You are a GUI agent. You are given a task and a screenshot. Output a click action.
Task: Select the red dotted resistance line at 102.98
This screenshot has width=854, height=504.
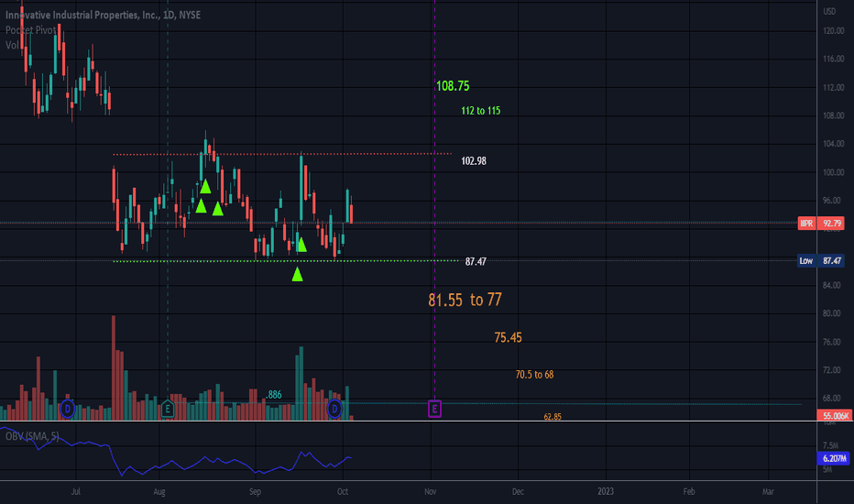pyautogui.click(x=282, y=154)
